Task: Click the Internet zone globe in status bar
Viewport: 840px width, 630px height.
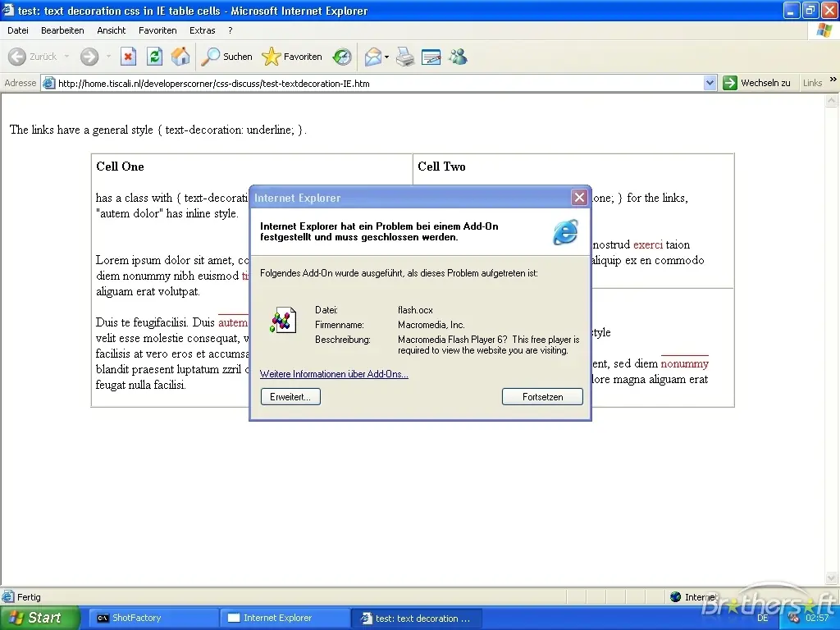Action: [x=676, y=597]
